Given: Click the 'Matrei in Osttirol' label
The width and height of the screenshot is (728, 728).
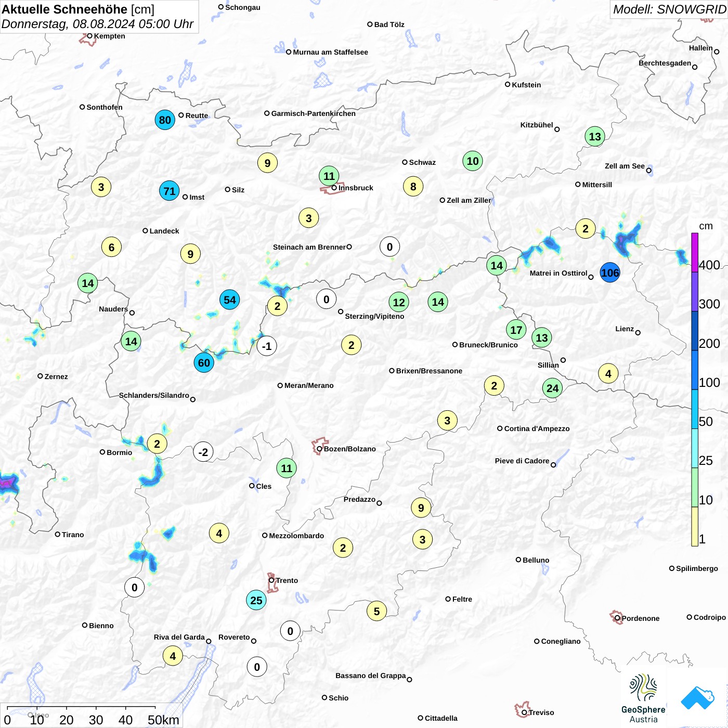Looking at the screenshot, I should coord(558,273).
